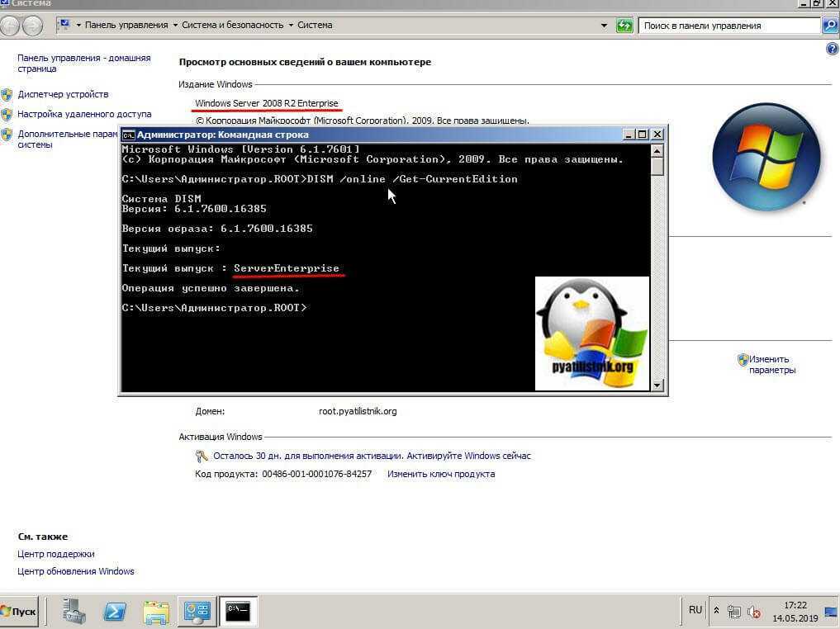This screenshot has width=840, height=629.
Task: Click the Command Prompt scrollbar down arrow
Action: point(657,385)
